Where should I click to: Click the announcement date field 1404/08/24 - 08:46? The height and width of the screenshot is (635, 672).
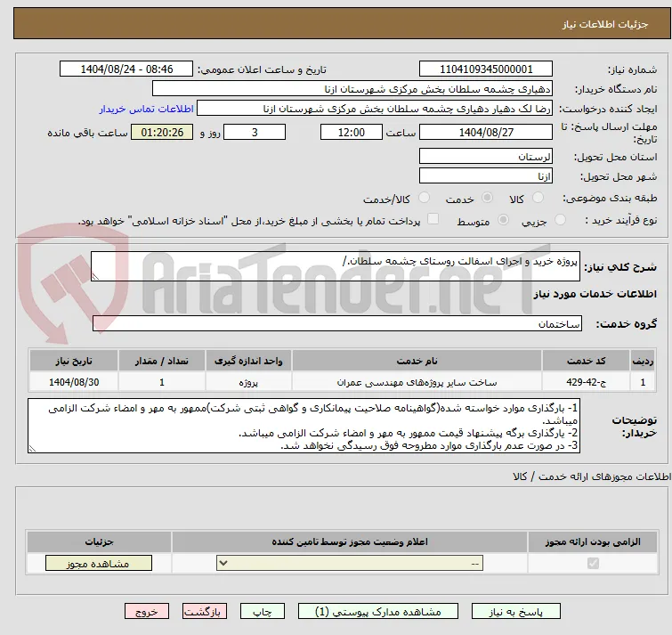[x=126, y=69]
